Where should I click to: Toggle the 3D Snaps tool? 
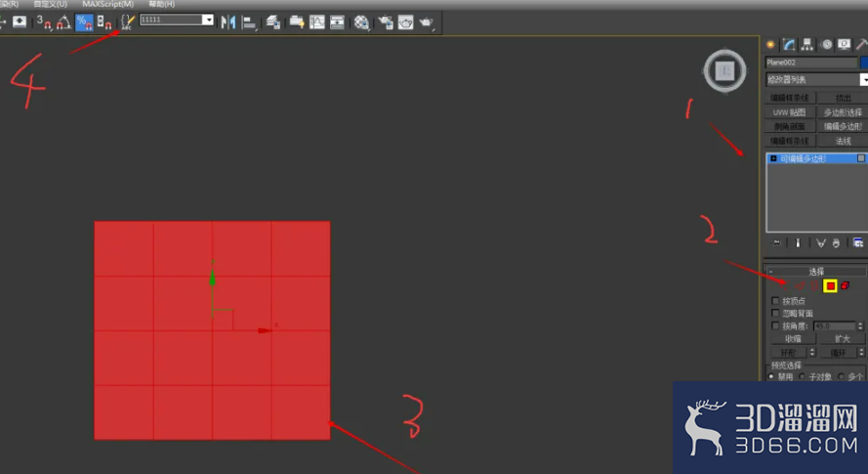(x=43, y=22)
